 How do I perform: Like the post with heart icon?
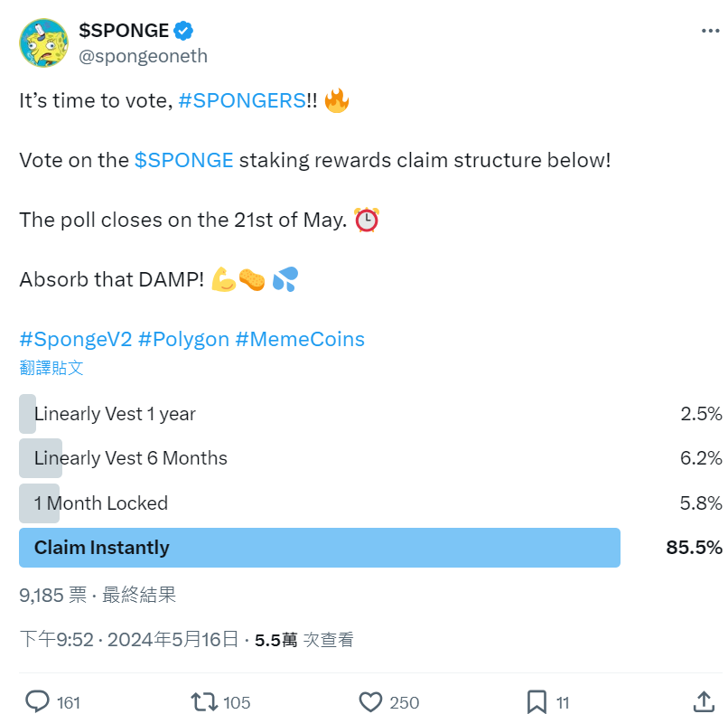(x=370, y=701)
